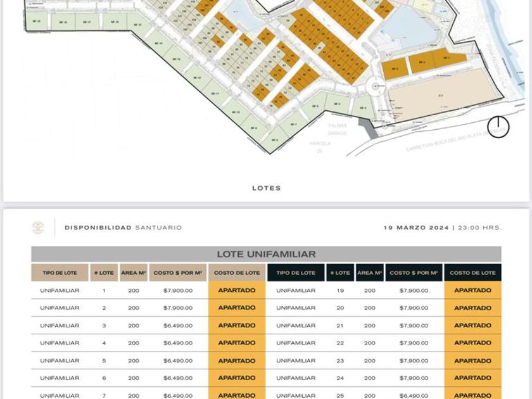This screenshot has width=532, height=399.
Task: Select the $6,490.00 price for lot 6
Action: coord(178,378)
